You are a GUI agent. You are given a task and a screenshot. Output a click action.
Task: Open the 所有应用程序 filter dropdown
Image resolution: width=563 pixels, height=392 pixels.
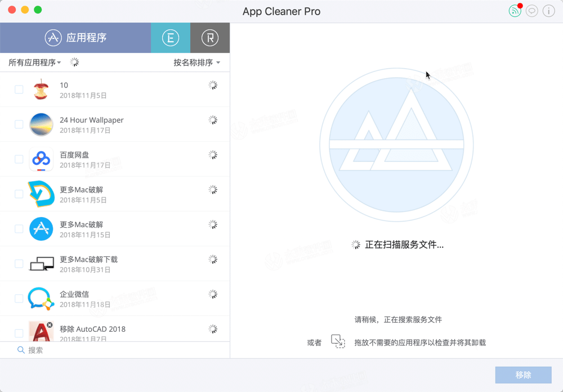pos(34,62)
